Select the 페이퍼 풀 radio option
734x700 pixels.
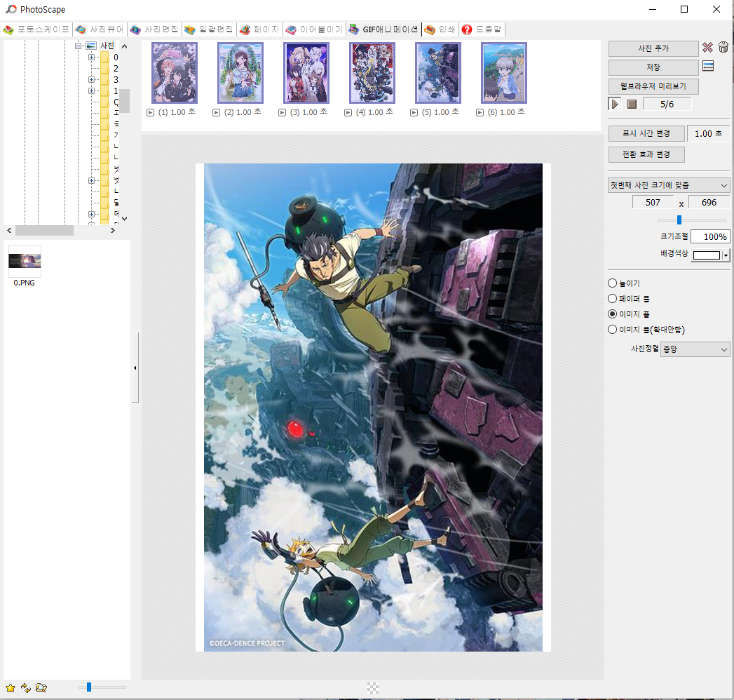tap(612, 299)
